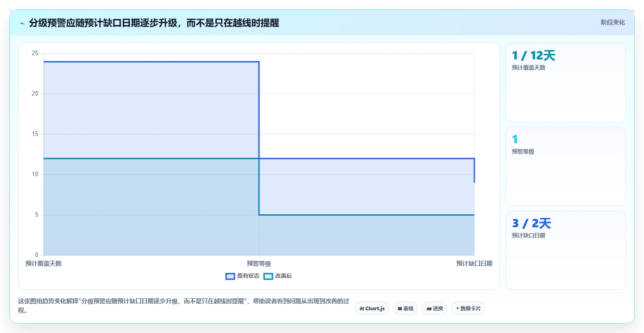Click the y-axis value 20
The image size is (644, 333).
[x=35, y=94]
